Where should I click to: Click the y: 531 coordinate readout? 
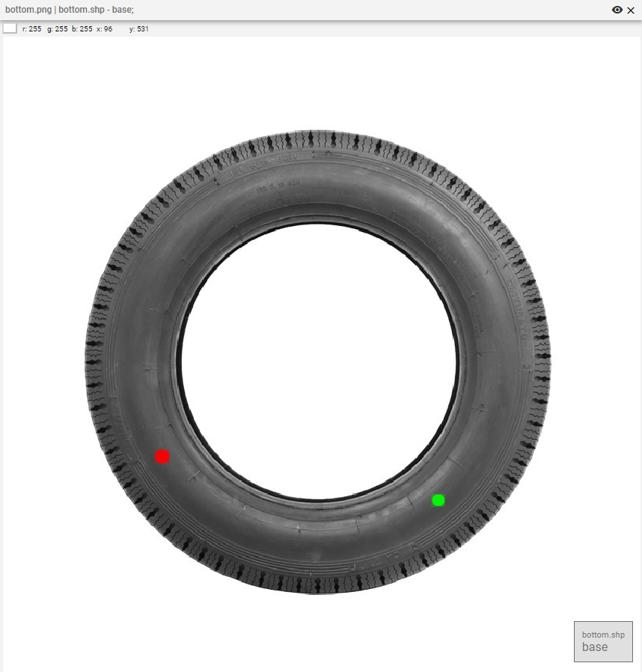pos(139,29)
